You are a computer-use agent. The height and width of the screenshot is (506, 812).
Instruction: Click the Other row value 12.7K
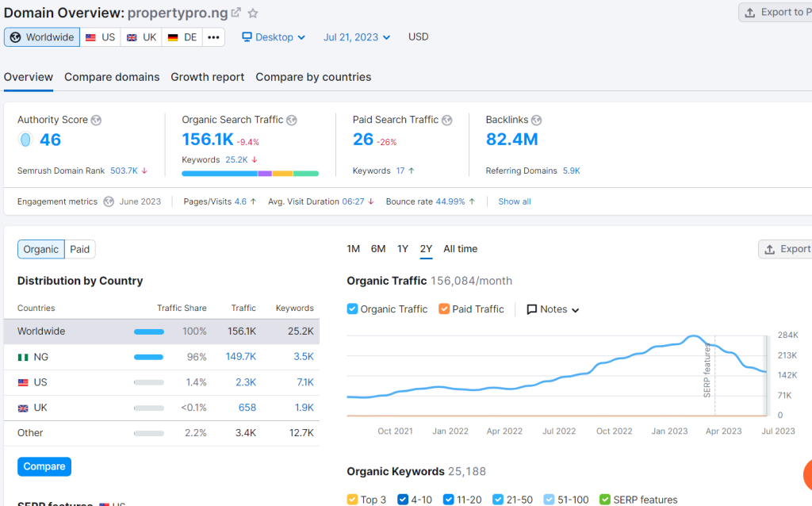click(x=301, y=433)
